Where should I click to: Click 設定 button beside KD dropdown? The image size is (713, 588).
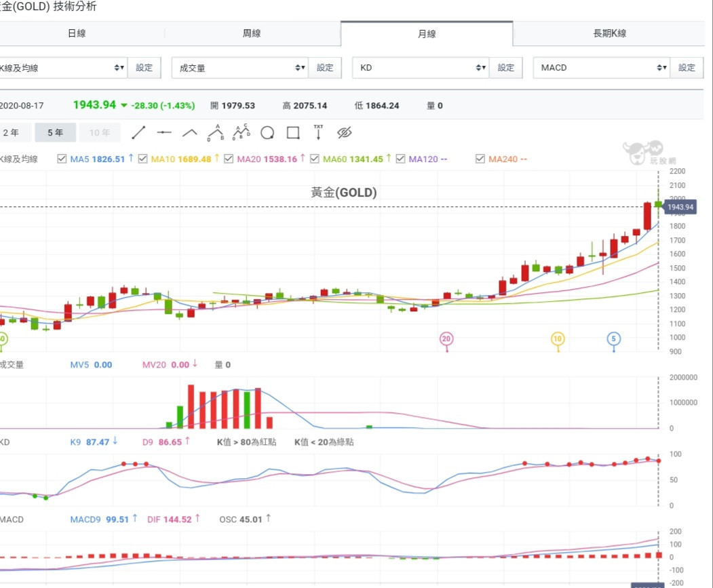point(505,68)
